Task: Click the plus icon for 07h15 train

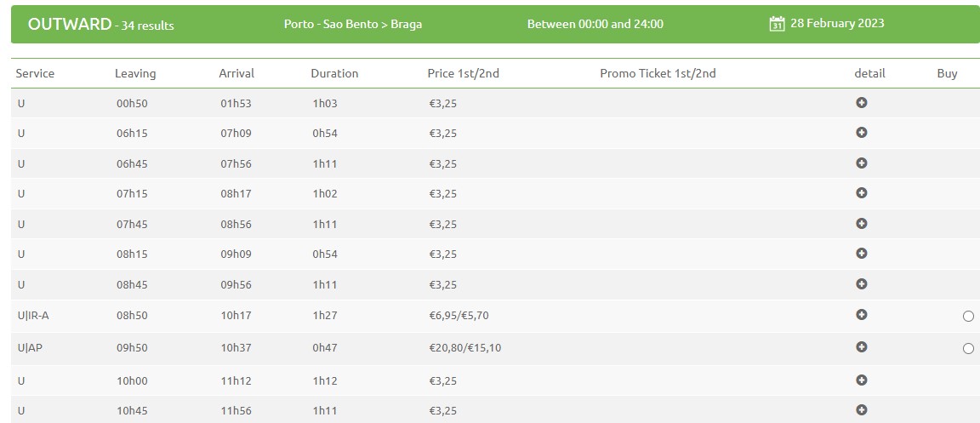Action: (861, 193)
